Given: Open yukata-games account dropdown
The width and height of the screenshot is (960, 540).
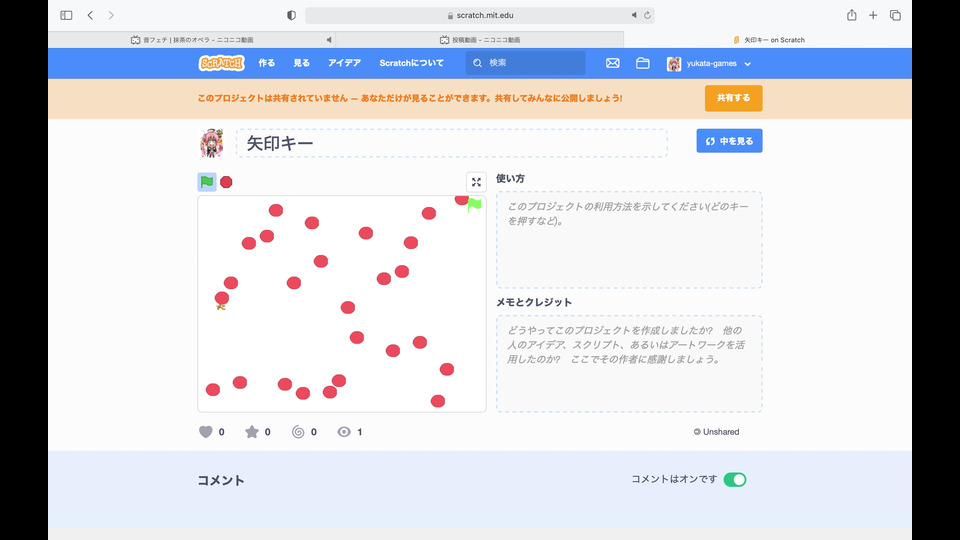Looking at the screenshot, I should pos(709,63).
